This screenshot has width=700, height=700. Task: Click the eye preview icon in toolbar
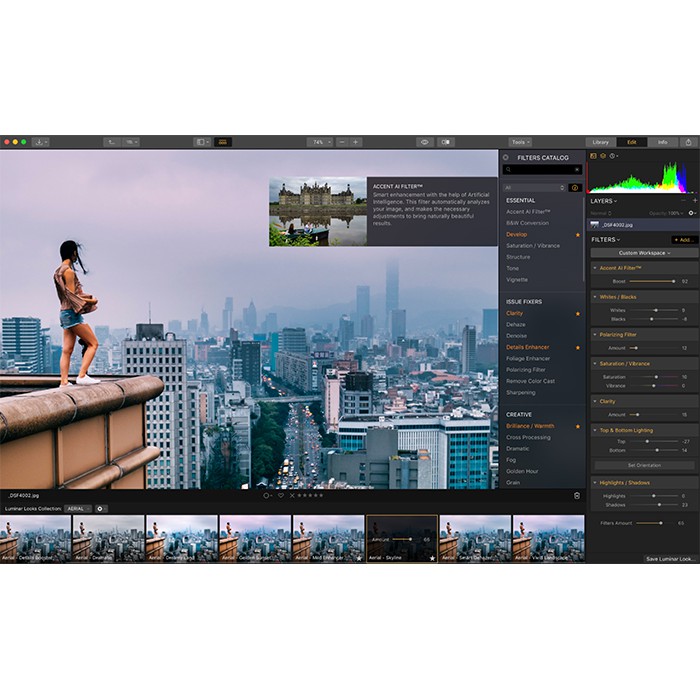tap(424, 142)
